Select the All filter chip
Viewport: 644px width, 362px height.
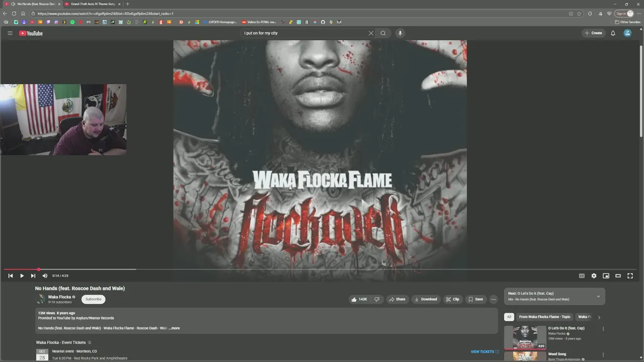point(509,317)
